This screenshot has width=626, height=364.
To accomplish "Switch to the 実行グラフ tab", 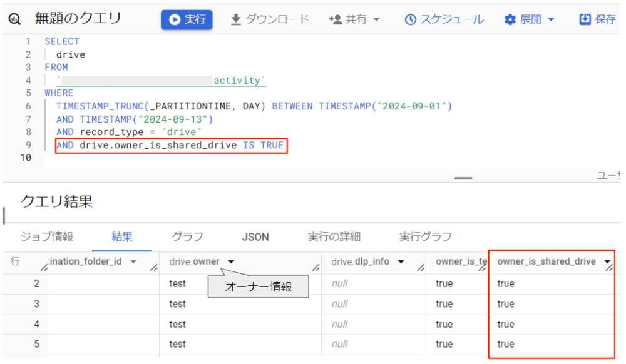I will pos(426,237).
